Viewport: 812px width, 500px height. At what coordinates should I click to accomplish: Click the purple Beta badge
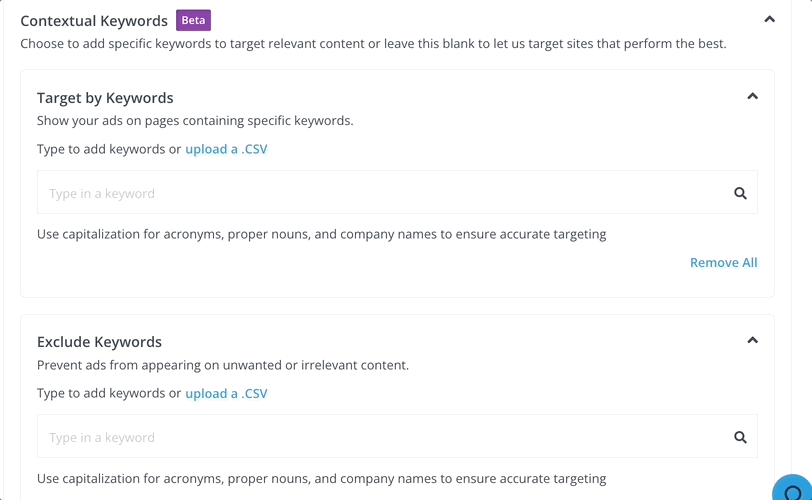[193, 20]
